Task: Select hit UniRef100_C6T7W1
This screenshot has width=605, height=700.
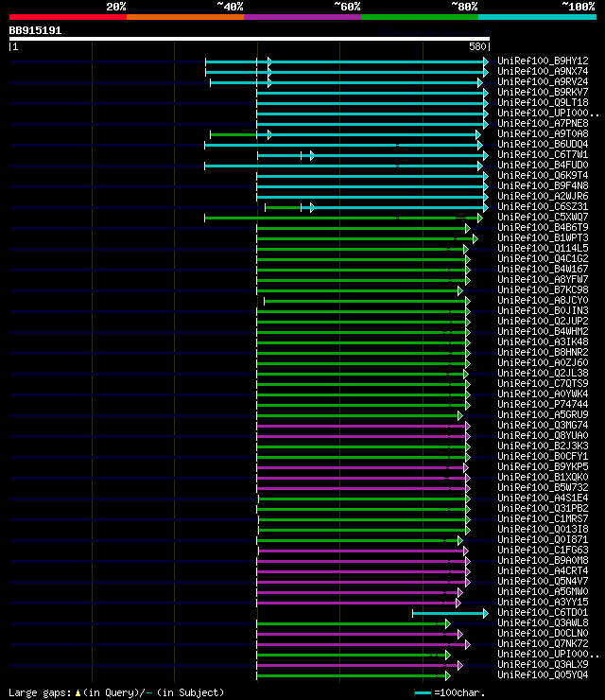Action: [x=543, y=154]
